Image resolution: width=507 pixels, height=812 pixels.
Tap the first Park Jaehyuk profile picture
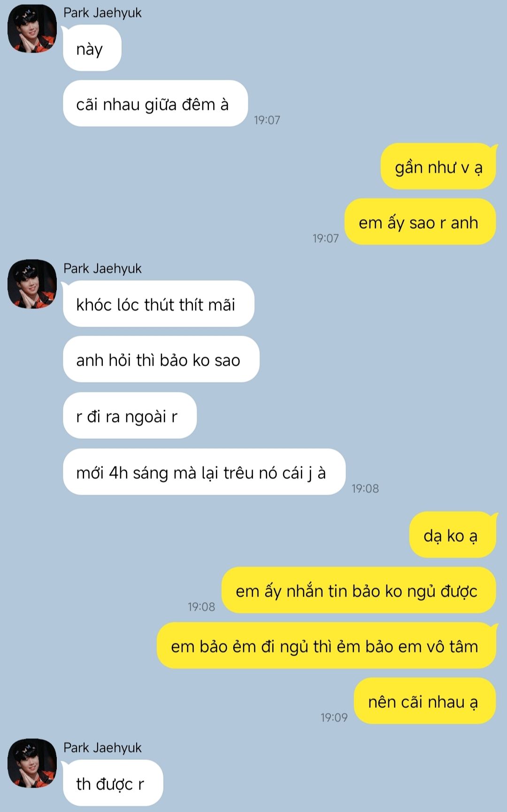32,29
